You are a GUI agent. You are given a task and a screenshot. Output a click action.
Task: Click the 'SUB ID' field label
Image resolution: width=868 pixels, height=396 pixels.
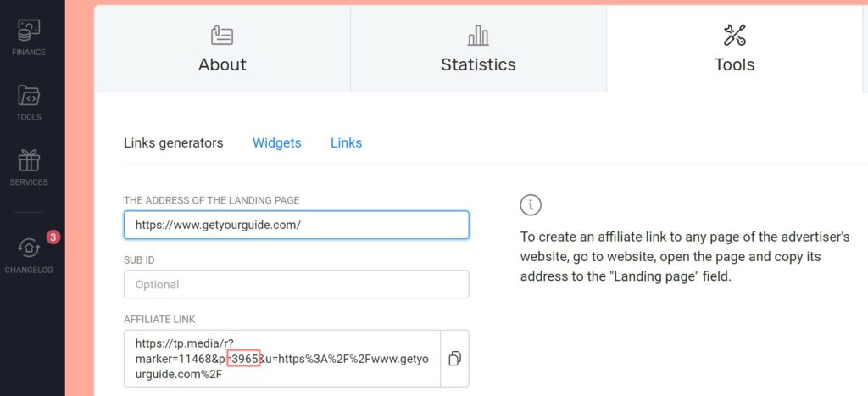pos(139,259)
